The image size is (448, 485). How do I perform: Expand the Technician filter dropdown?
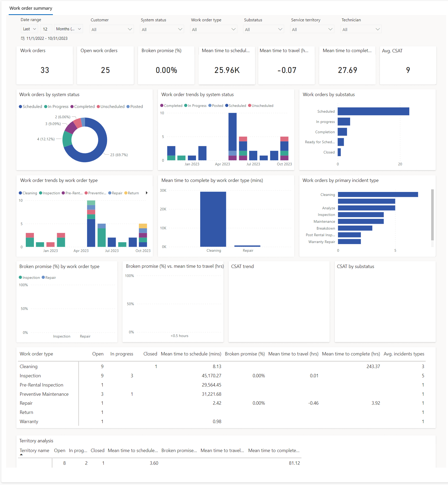[361, 29]
